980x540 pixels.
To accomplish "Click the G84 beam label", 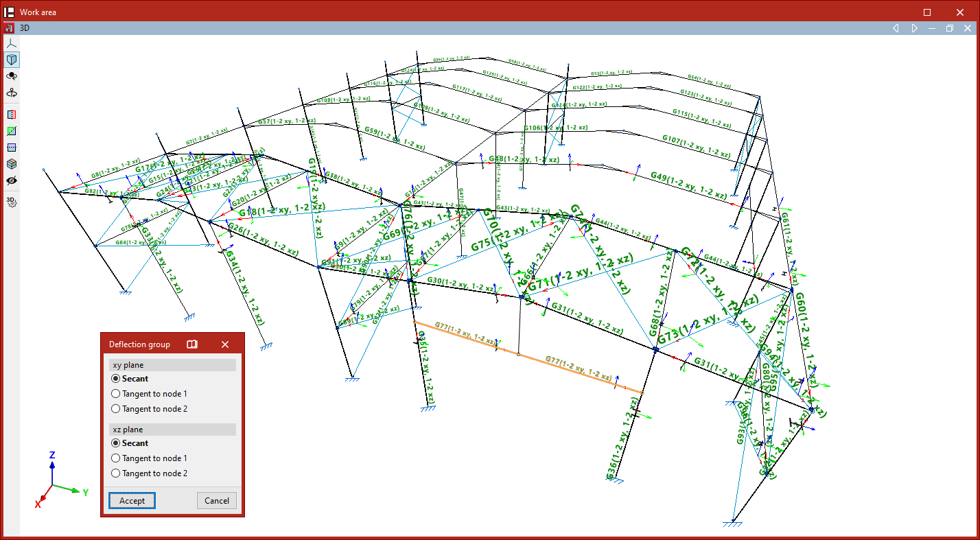I will (141, 242).
